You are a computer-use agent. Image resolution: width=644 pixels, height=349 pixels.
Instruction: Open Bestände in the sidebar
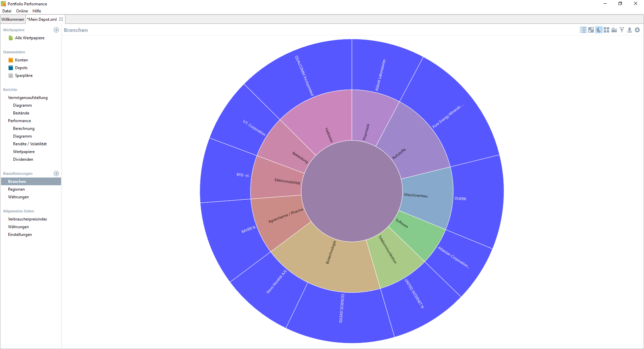(x=21, y=113)
